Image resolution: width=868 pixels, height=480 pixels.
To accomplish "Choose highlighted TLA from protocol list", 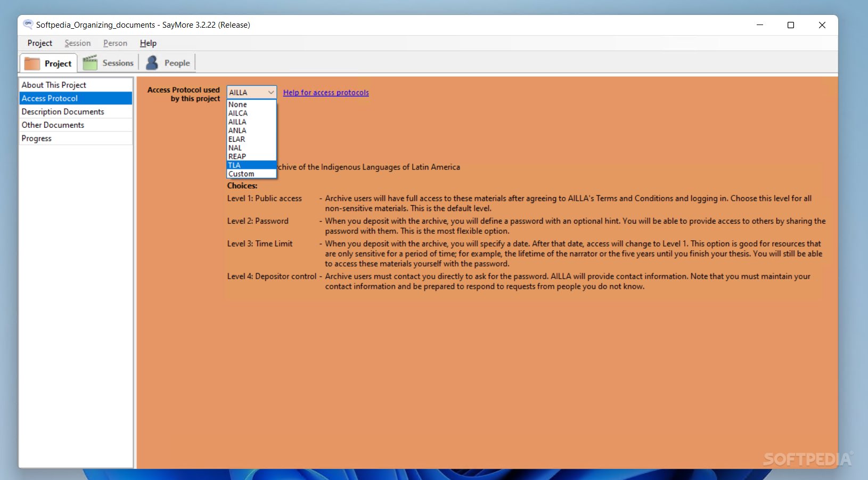I will 251,165.
